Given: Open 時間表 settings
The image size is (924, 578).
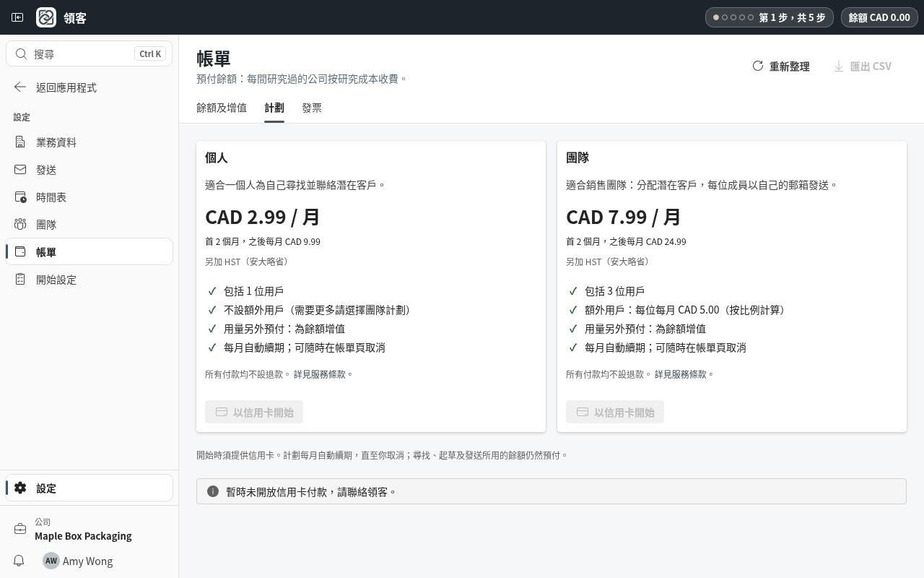Looking at the screenshot, I should tap(90, 197).
